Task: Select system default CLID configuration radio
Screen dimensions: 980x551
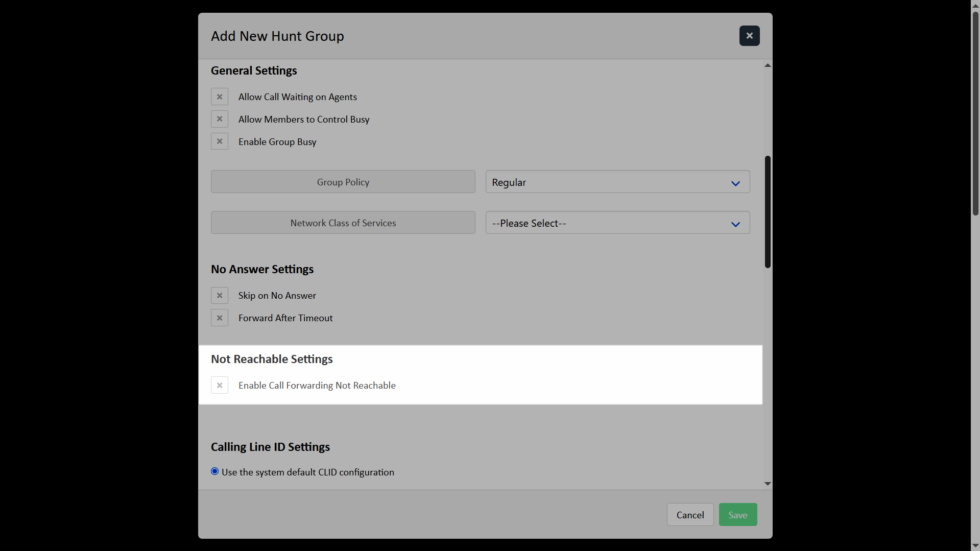Action: [215, 471]
